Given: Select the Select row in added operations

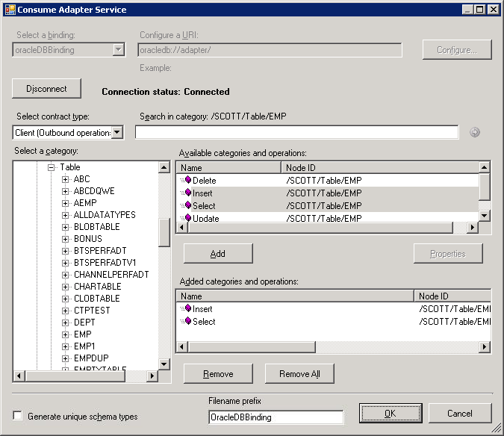Looking at the screenshot, I should click(334, 321).
